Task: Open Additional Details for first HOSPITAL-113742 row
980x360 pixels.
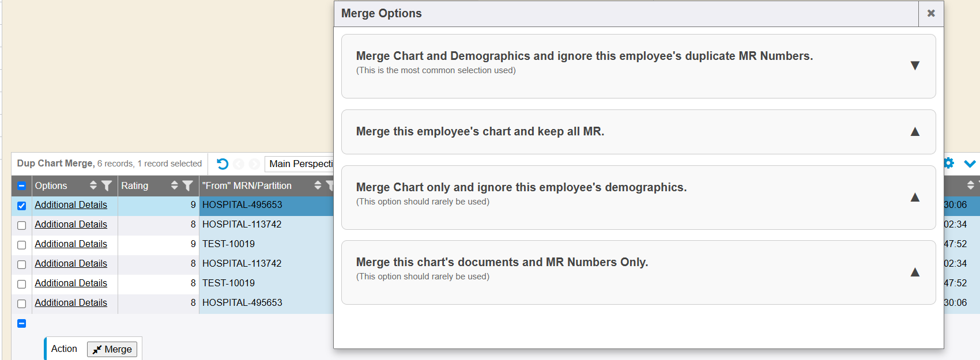Action: coord(71,225)
